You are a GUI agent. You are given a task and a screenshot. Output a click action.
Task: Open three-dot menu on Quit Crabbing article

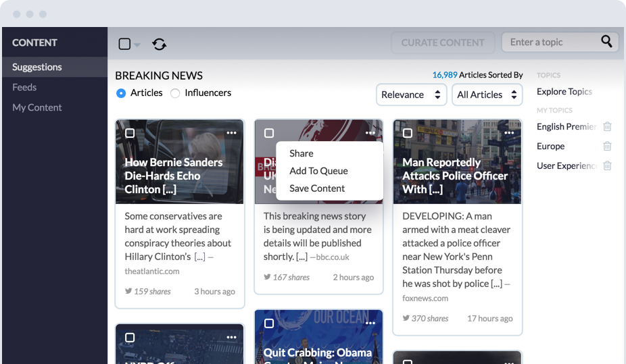coord(370,323)
